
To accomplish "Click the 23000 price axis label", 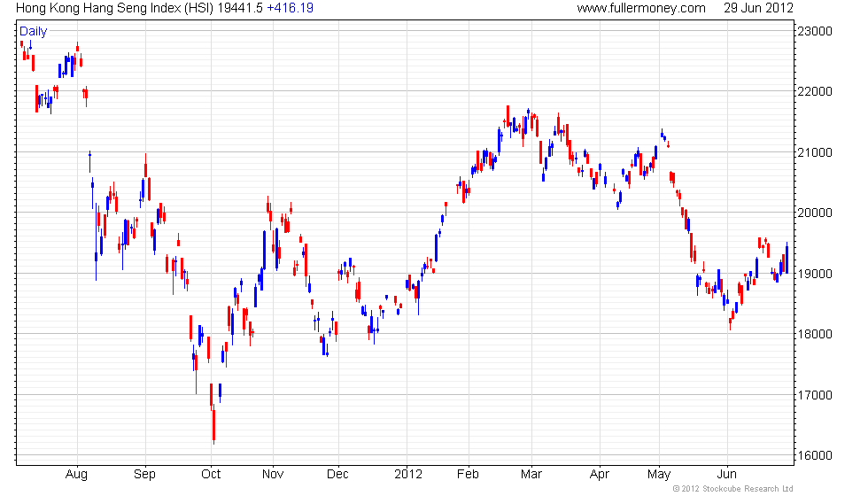I will click(x=815, y=31).
